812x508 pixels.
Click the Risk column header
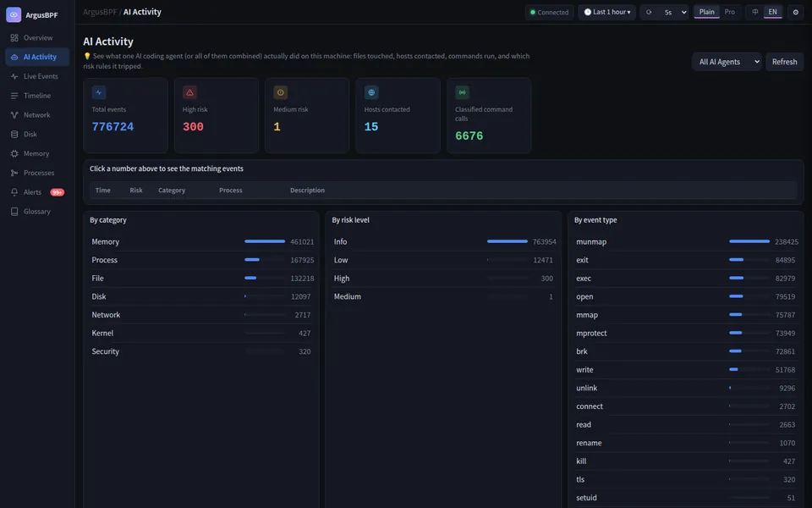click(135, 190)
